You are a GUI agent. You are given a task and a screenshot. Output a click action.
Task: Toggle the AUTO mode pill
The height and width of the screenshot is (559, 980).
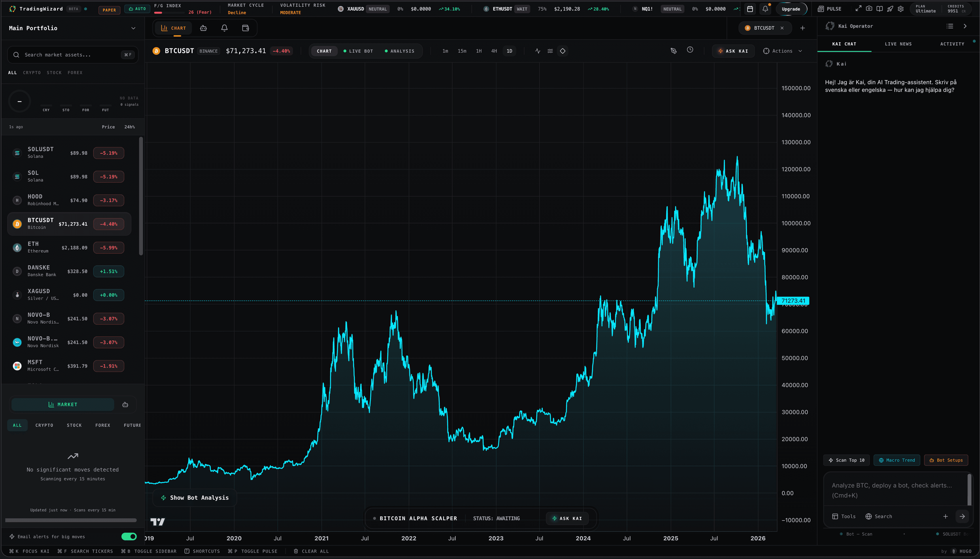click(x=137, y=9)
